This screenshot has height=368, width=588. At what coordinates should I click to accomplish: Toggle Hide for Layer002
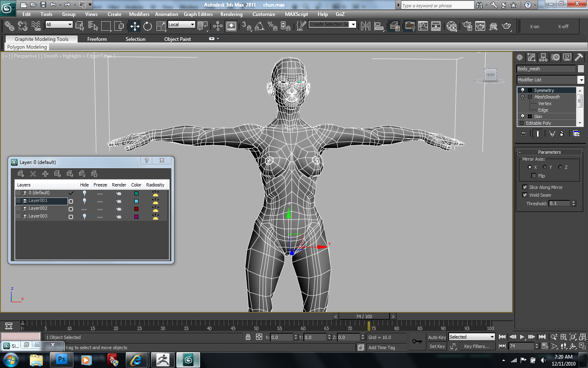[84, 209]
